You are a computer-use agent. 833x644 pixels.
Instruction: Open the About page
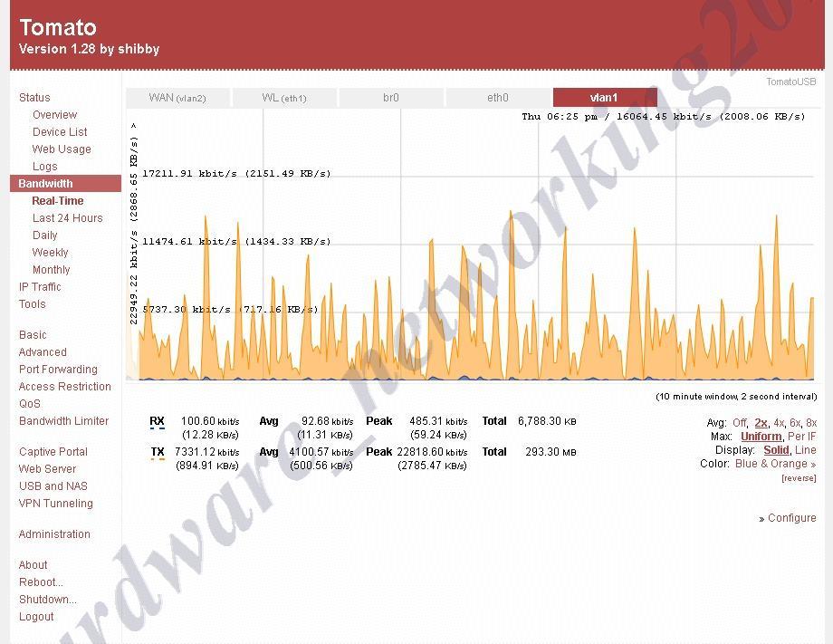[33, 565]
